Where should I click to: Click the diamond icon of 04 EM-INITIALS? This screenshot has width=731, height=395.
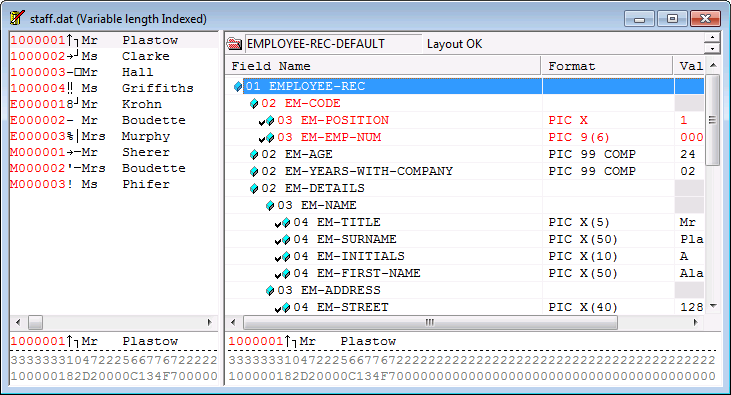286,256
